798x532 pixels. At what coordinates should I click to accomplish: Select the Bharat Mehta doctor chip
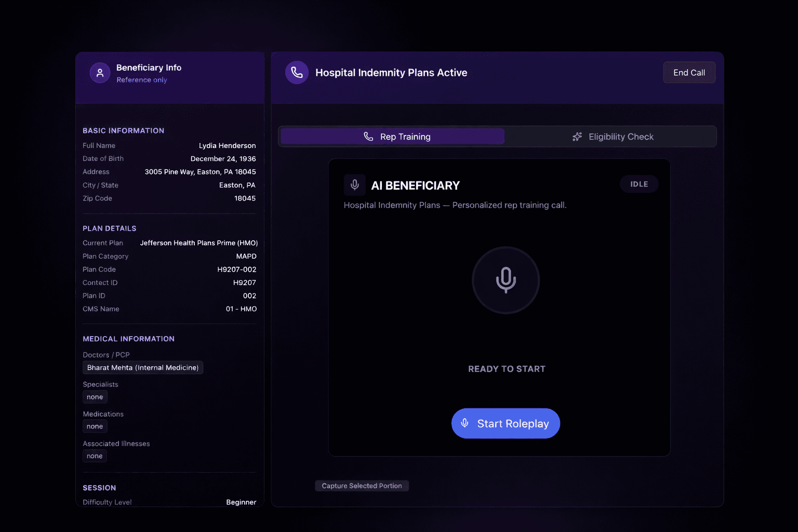pyautogui.click(x=143, y=368)
